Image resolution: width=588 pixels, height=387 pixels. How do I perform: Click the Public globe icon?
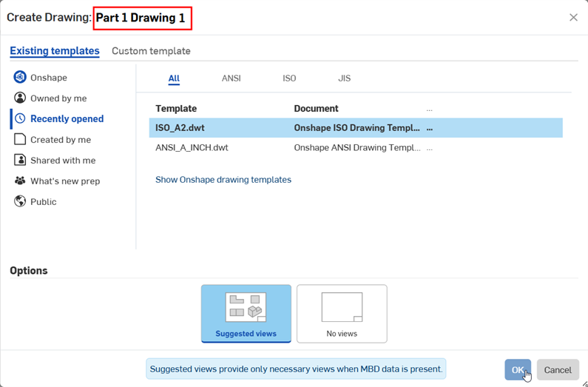click(20, 201)
